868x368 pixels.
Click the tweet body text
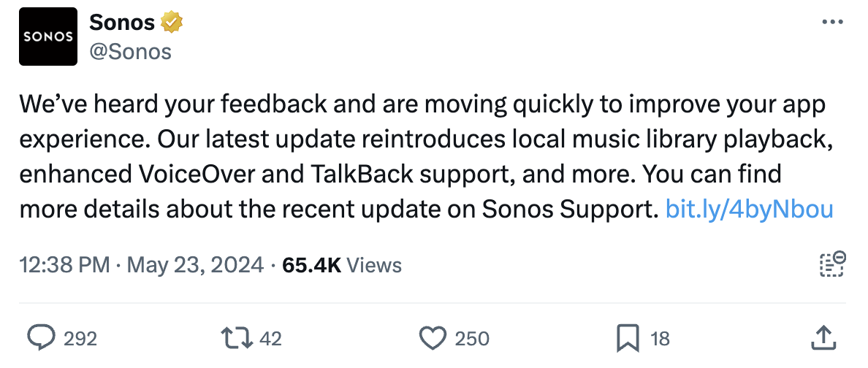[x=426, y=156]
